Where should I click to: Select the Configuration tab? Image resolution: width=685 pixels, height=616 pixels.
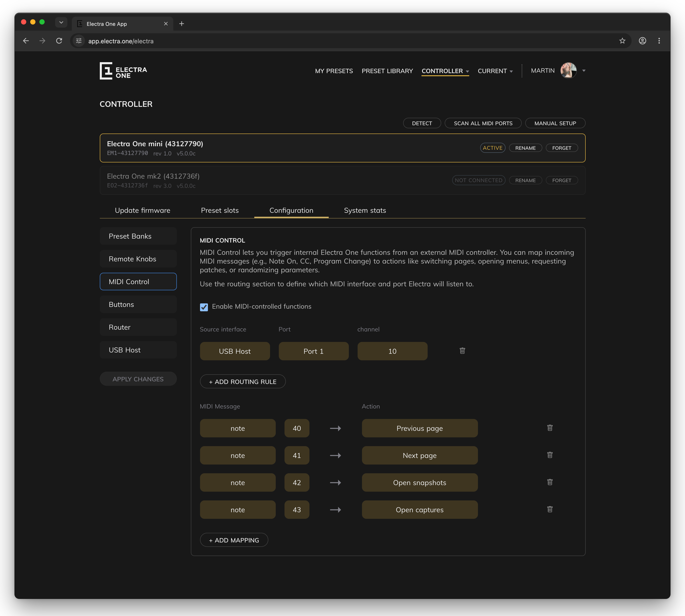pos(291,210)
